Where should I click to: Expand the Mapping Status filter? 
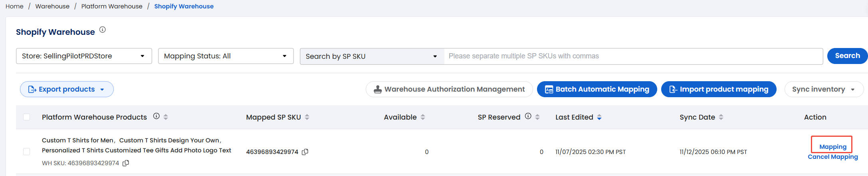[226, 56]
